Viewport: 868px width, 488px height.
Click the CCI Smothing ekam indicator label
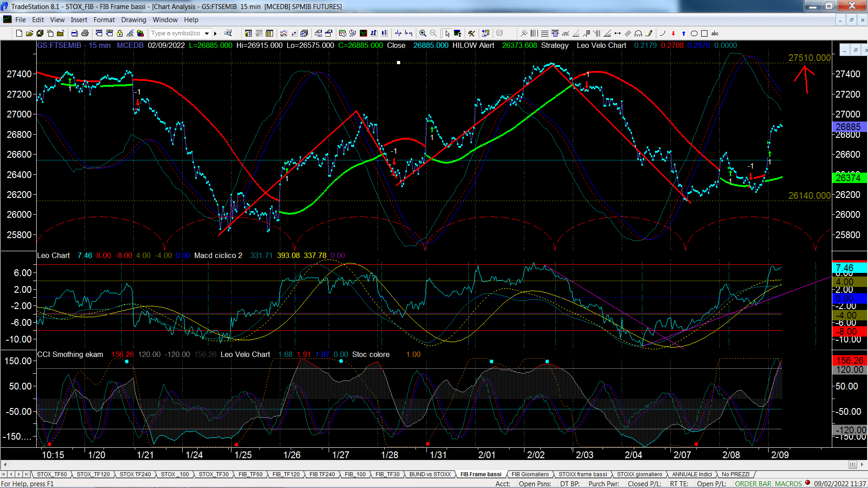tap(70, 355)
